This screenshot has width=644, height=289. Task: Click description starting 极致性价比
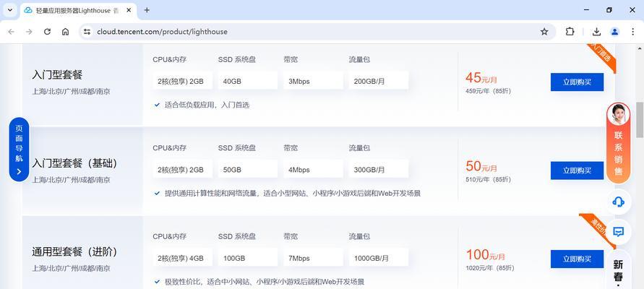pos(265,282)
